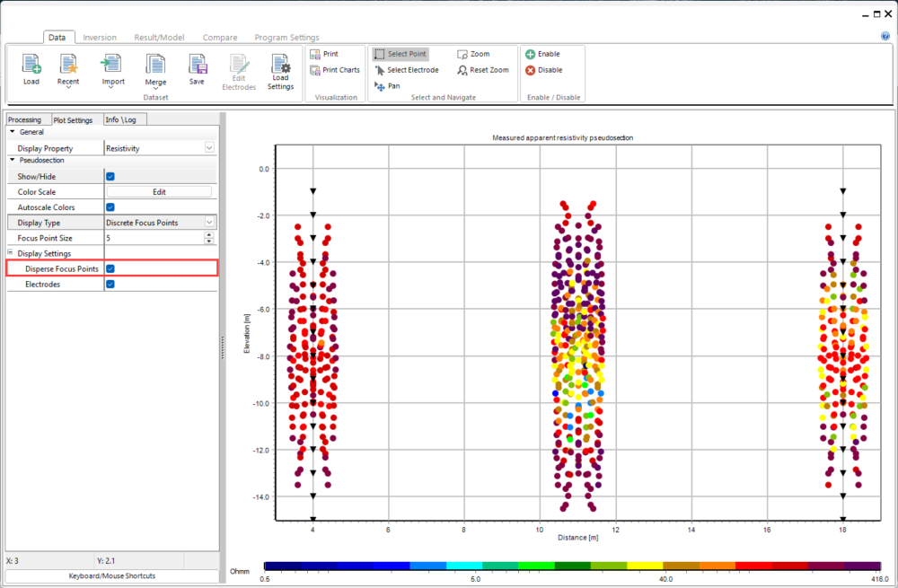This screenshot has width=898, height=588.
Task: Click Reset Zoom tool
Action: 483,70
